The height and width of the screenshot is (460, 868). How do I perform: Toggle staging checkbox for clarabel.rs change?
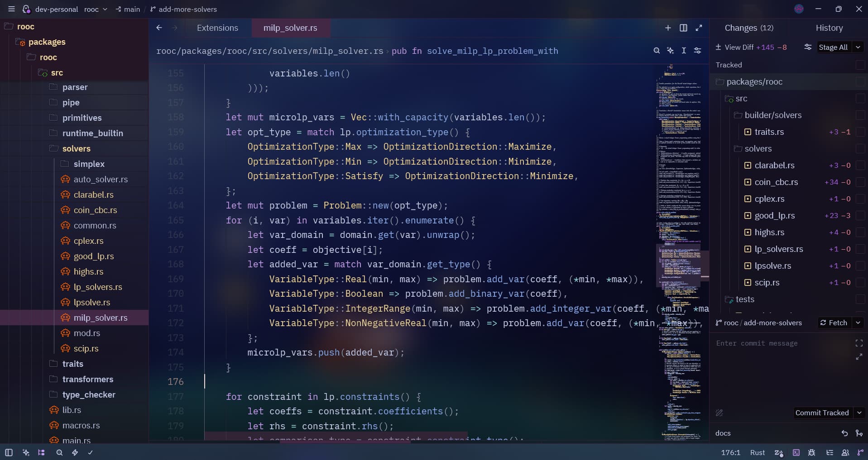coord(860,166)
